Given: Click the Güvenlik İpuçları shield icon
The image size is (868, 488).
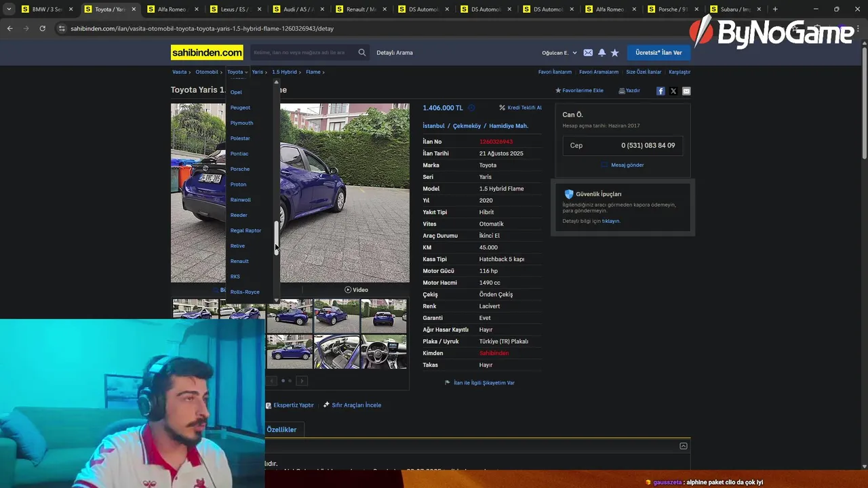Looking at the screenshot, I should [x=569, y=194].
